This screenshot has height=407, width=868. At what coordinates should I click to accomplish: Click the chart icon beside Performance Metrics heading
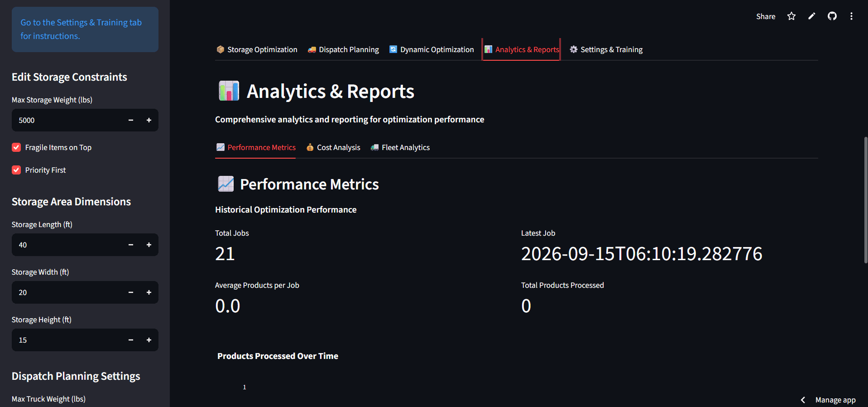[x=225, y=184]
